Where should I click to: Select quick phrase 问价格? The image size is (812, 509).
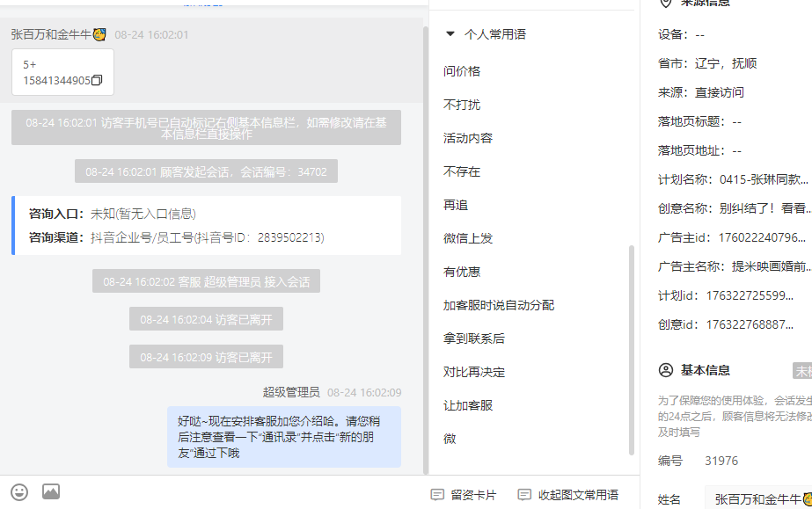click(461, 71)
